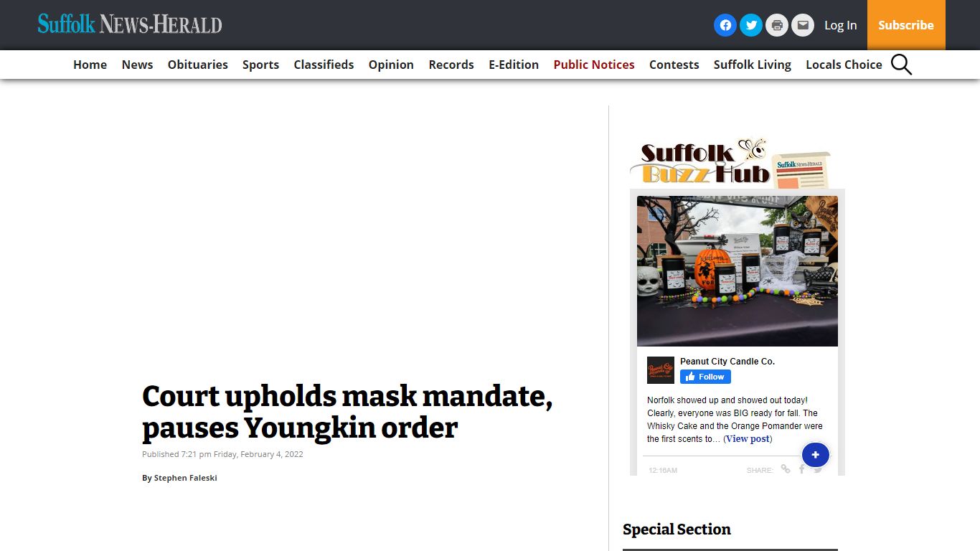Screen dimensions: 980x551
Task: Click the copy link share icon in widget
Action: click(x=786, y=469)
